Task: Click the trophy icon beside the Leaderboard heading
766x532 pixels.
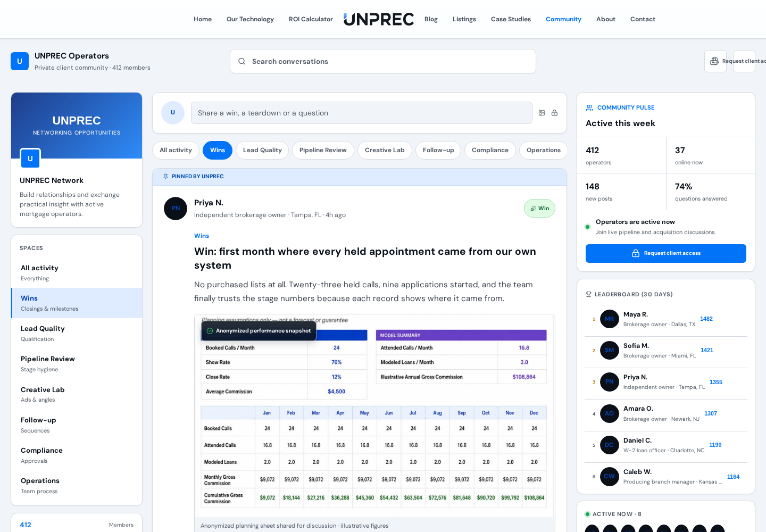Action: [x=588, y=294]
